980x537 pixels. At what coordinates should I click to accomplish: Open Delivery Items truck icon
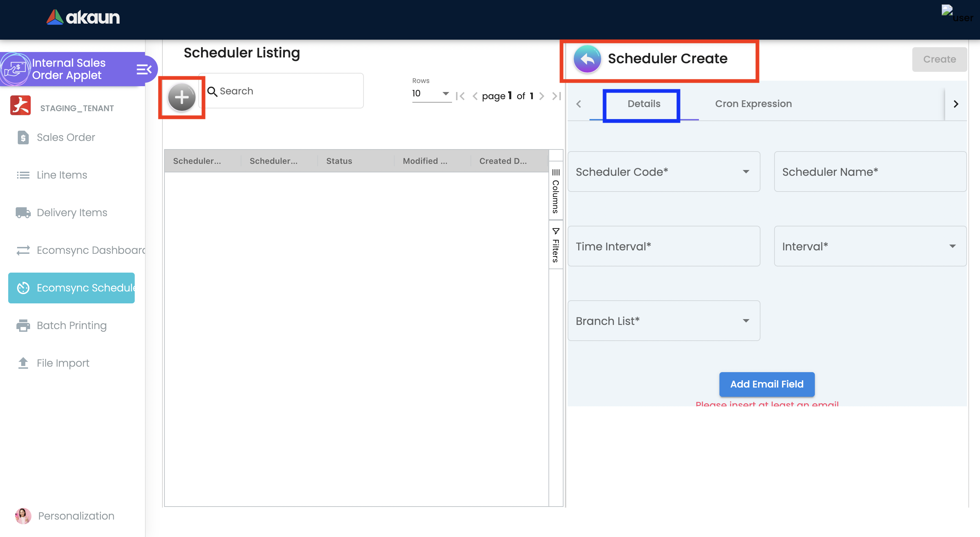pos(23,212)
